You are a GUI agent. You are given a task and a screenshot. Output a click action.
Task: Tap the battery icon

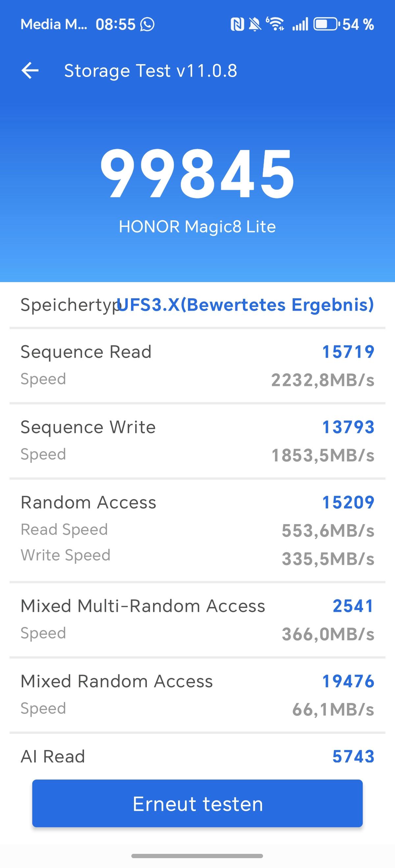[326, 24]
